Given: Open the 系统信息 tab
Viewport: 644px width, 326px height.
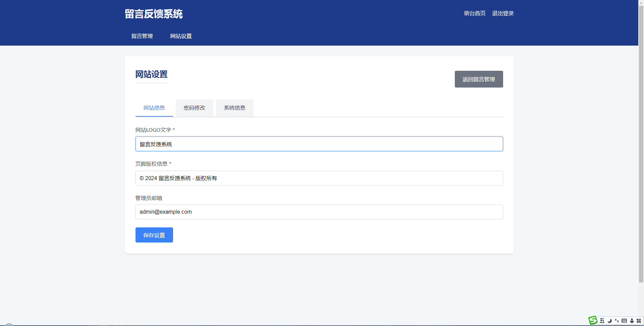Looking at the screenshot, I should click(x=234, y=108).
